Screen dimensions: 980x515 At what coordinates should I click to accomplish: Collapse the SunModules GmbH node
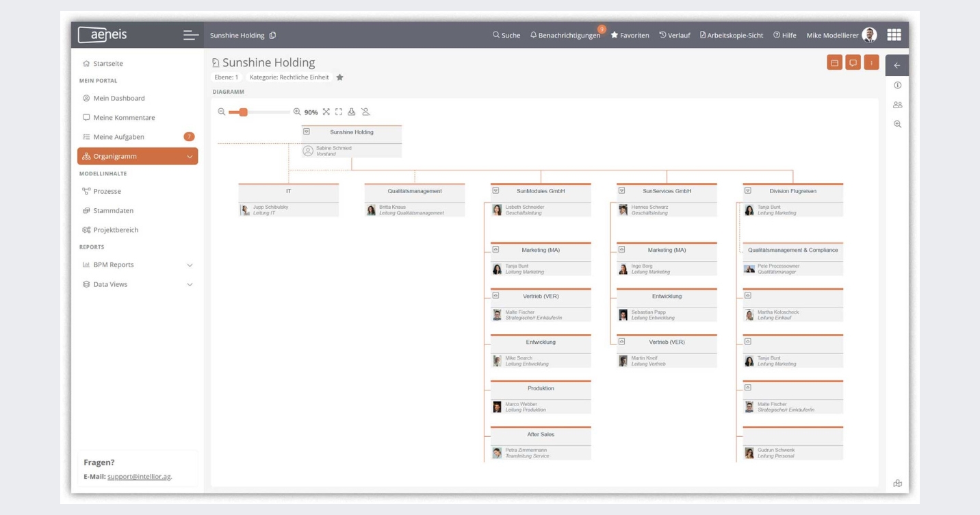(x=496, y=190)
